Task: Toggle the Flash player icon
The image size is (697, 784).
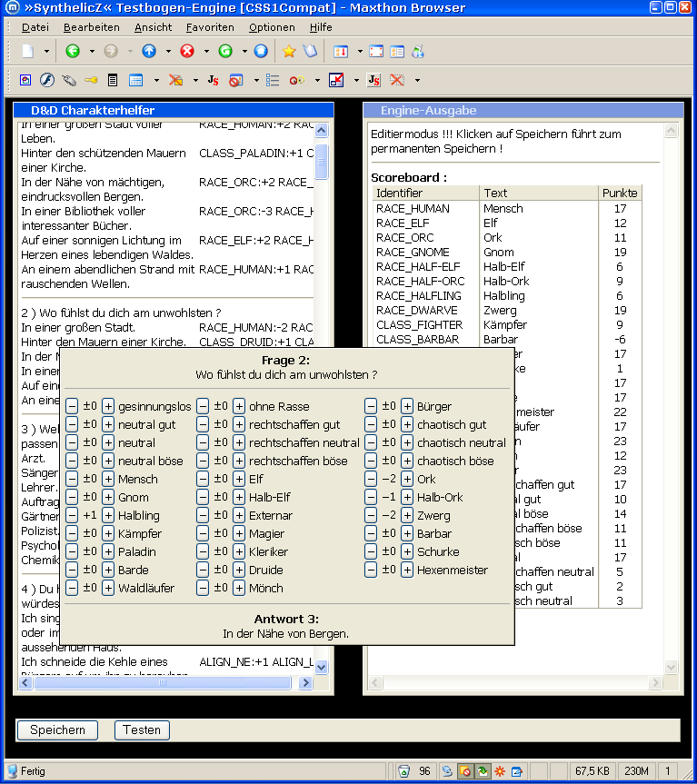Action: coord(47,80)
